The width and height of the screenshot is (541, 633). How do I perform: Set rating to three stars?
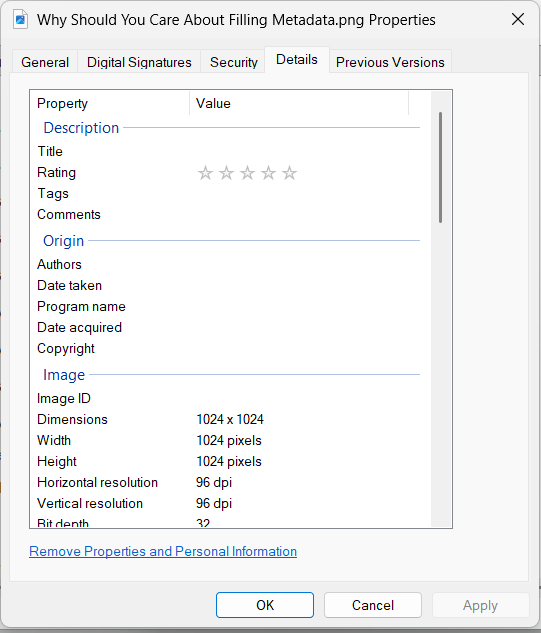click(247, 173)
